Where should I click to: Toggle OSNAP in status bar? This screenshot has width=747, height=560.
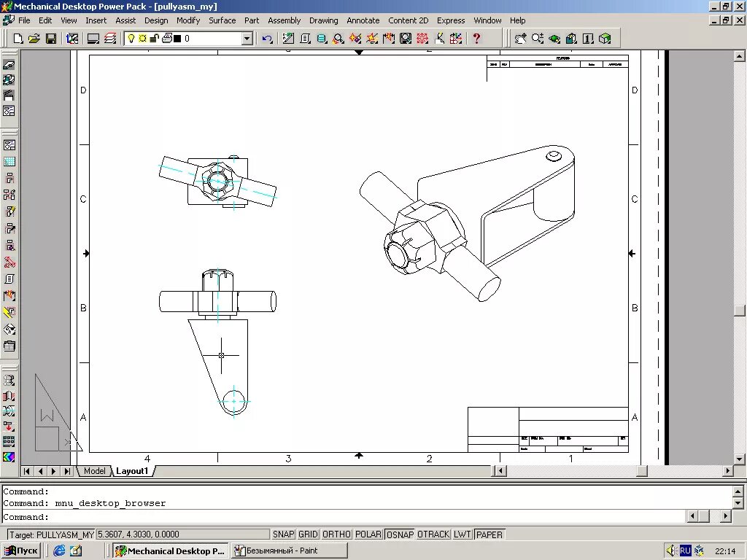click(x=400, y=534)
